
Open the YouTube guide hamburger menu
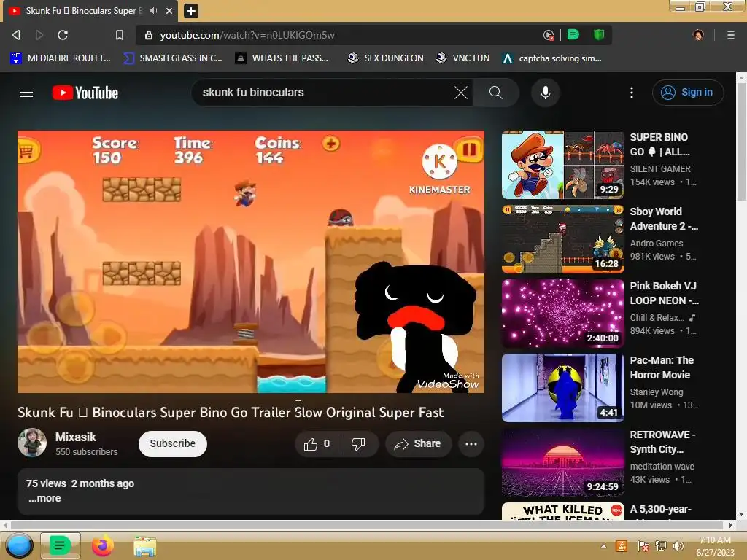tap(26, 93)
